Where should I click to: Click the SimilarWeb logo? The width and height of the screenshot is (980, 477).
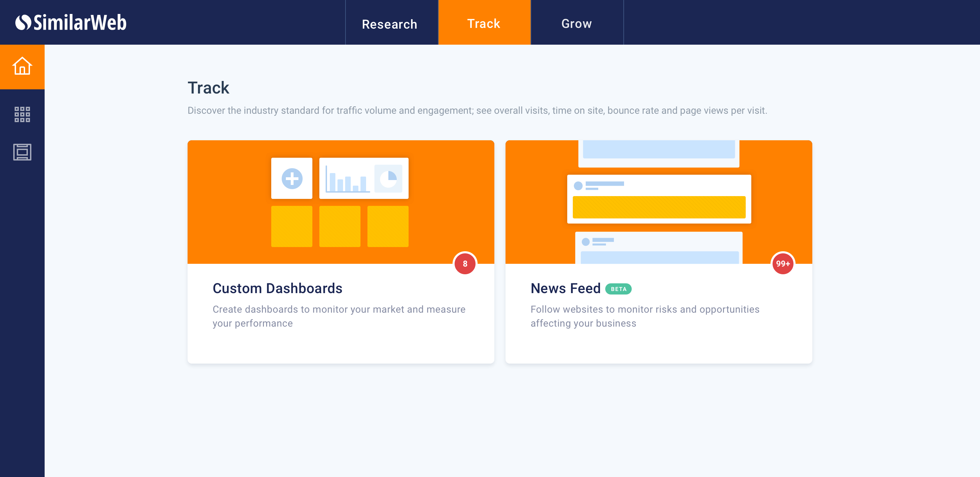(x=71, y=22)
